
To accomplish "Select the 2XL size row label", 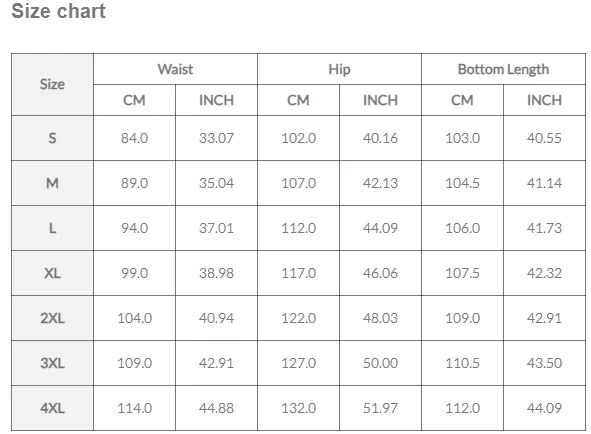I will (x=52, y=318).
